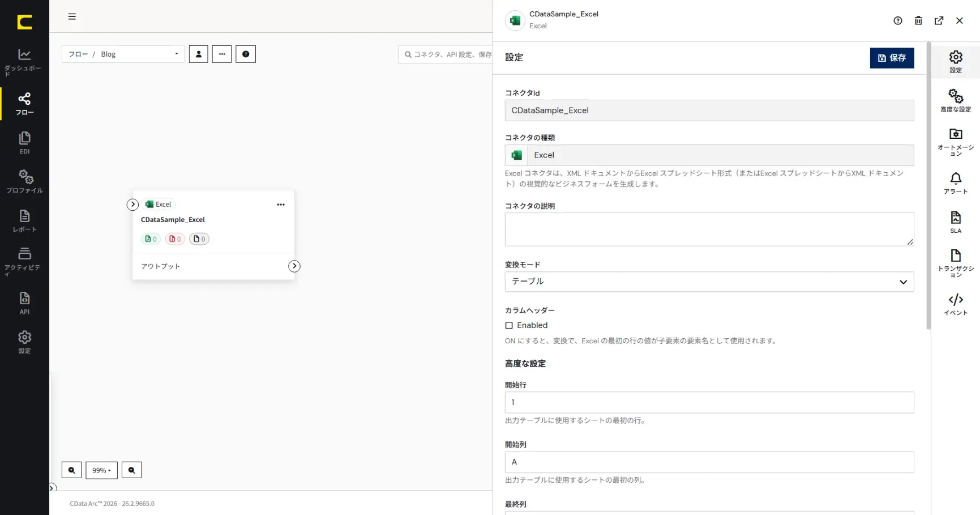Click the CData Arc version text in footer
Image resolution: width=980 pixels, height=515 pixels.
point(112,504)
